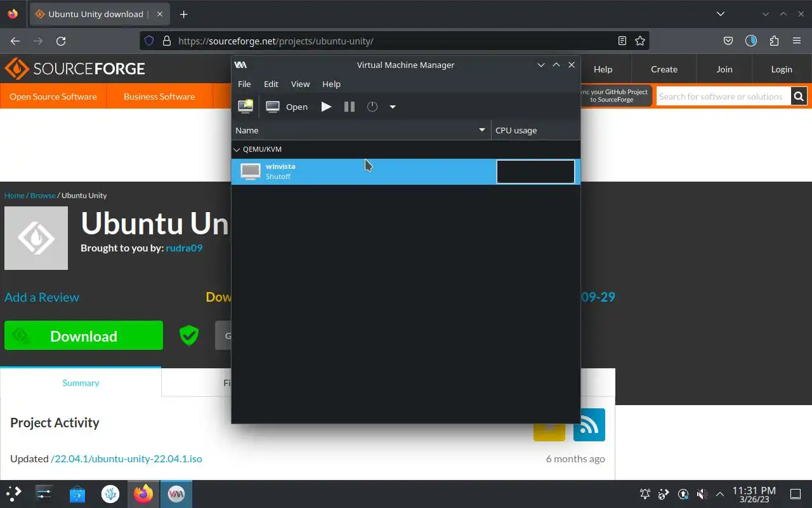Follow the Browse breadcrumb link
Viewport: 812px width, 508px height.
43,196
